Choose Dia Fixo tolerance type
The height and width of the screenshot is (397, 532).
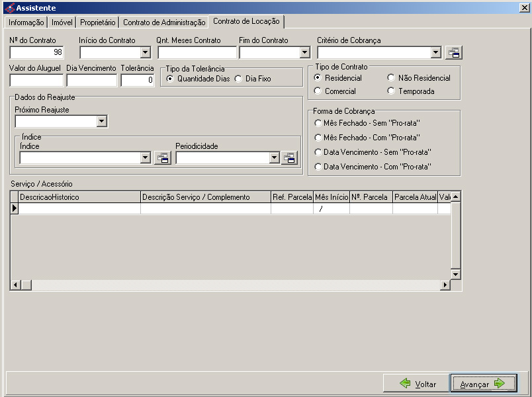coord(239,79)
